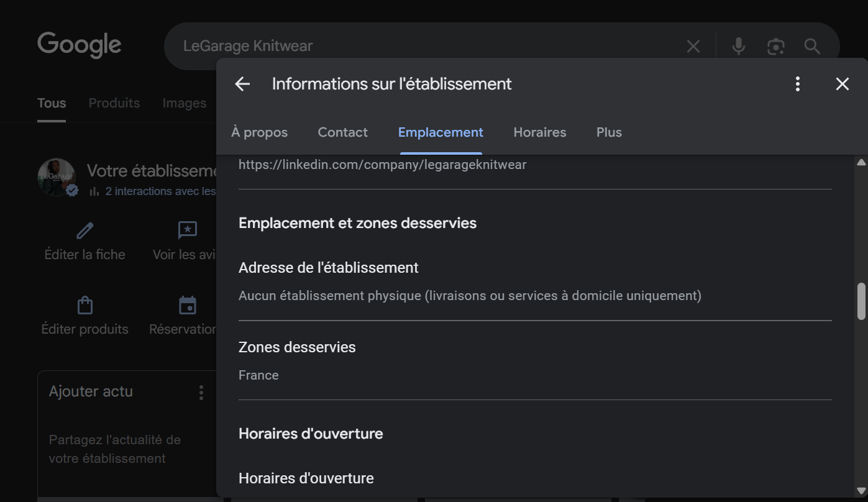Screen dimensions: 868x502
Task: Open the Ajouter actu card options menu
Action: pyautogui.click(x=201, y=393)
